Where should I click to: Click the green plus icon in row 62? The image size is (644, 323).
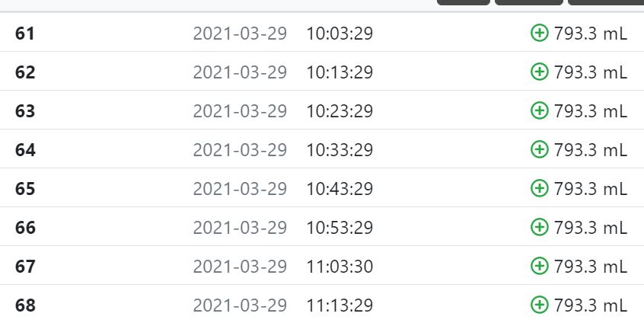(x=539, y=72)
